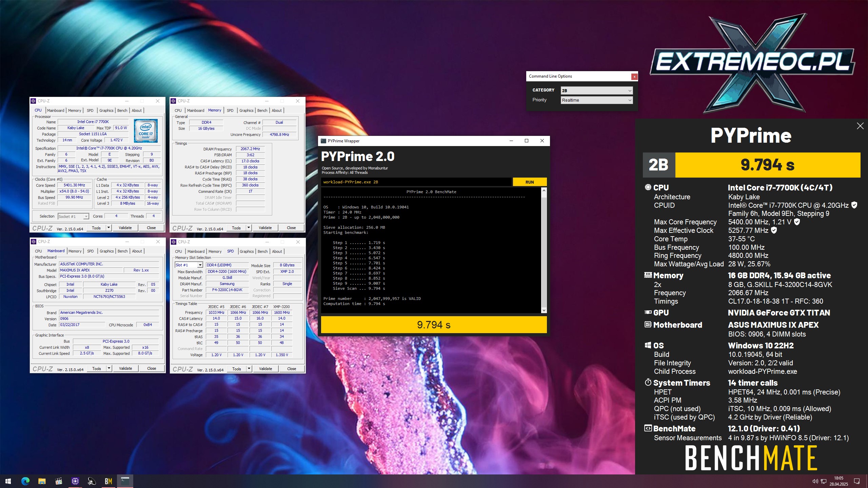Open the network status tray icon

[824, 481]
